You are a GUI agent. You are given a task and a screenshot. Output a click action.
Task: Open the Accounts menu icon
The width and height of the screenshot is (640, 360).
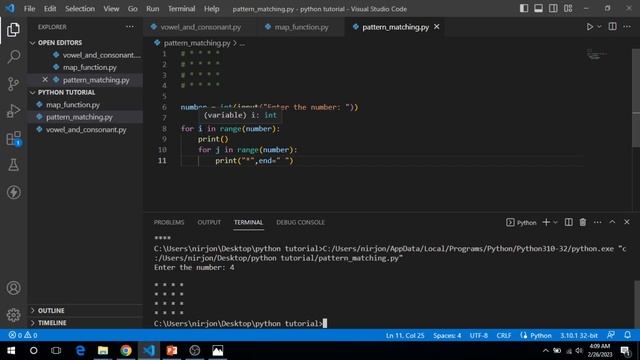(13, 288)
